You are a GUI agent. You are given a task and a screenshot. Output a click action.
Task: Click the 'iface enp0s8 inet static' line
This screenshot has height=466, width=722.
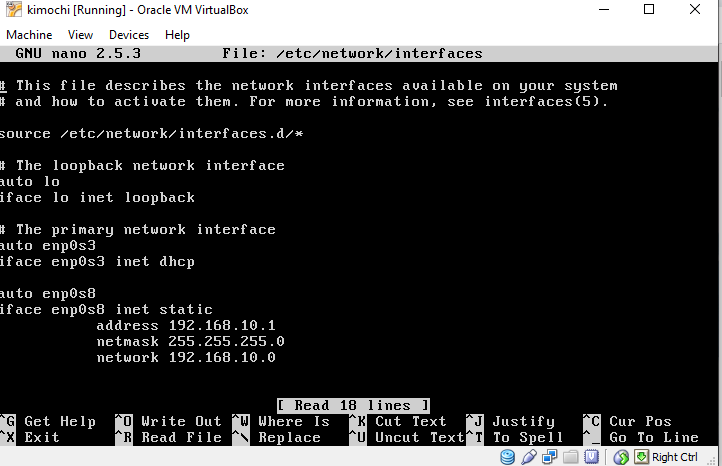106,309
